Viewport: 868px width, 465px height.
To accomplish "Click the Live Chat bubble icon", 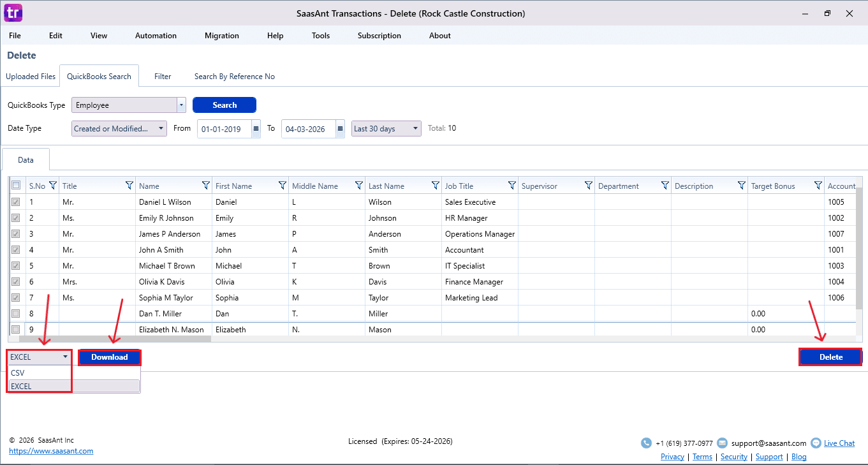I will (x=816, y=443).
